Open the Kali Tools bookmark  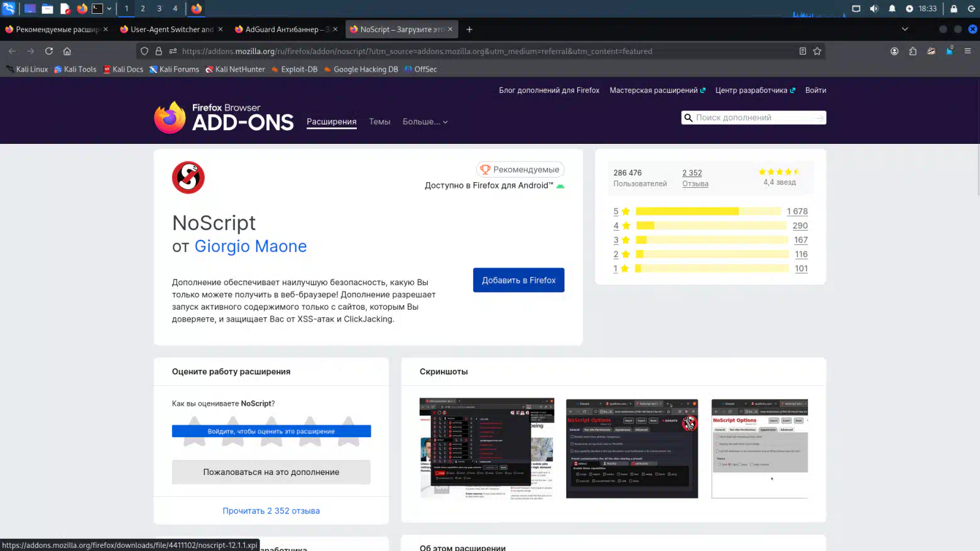75,69
